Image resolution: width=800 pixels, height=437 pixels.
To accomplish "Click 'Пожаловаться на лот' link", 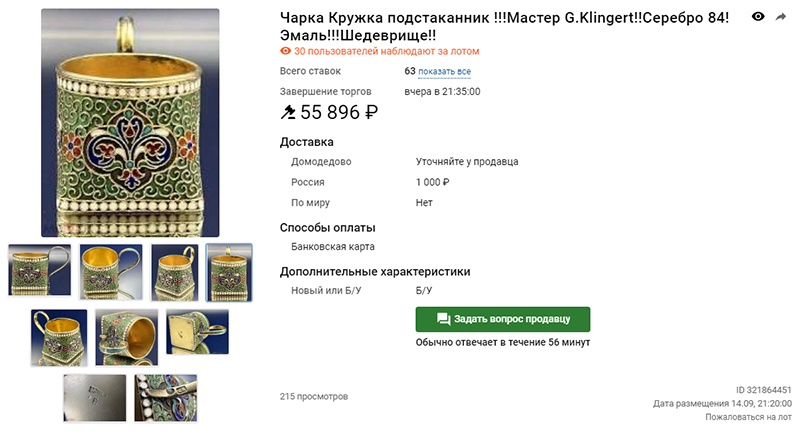I will 748,417.
